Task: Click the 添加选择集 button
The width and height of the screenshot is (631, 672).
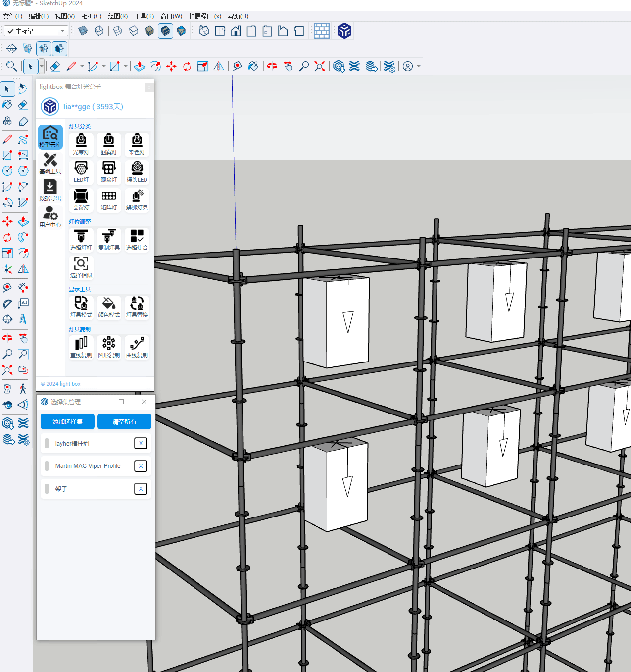Action: tap(67, 422)
